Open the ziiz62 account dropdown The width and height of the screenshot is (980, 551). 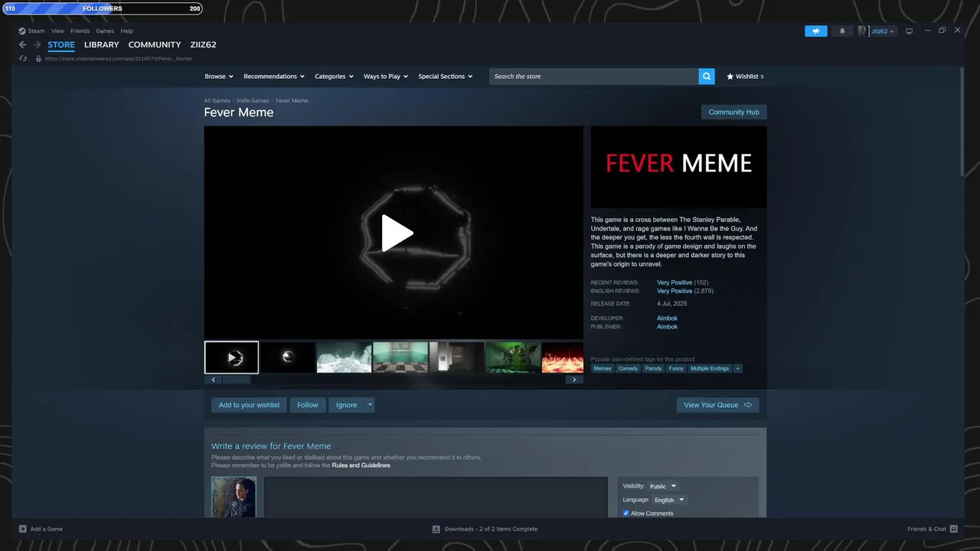(883, 31)
